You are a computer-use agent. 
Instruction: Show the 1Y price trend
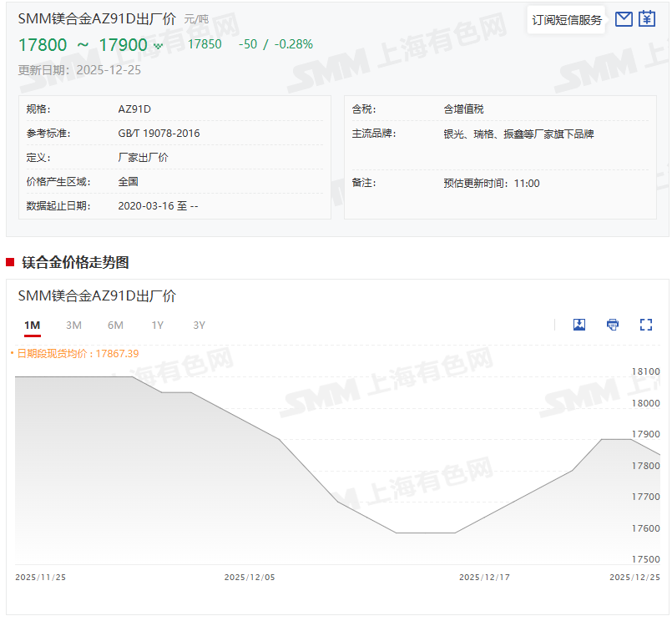coord(157,326)
